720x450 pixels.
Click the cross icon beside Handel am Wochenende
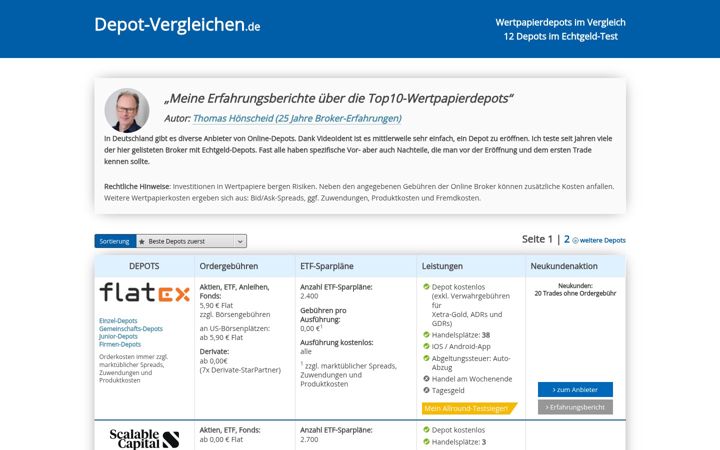click(x=426, y=379)
